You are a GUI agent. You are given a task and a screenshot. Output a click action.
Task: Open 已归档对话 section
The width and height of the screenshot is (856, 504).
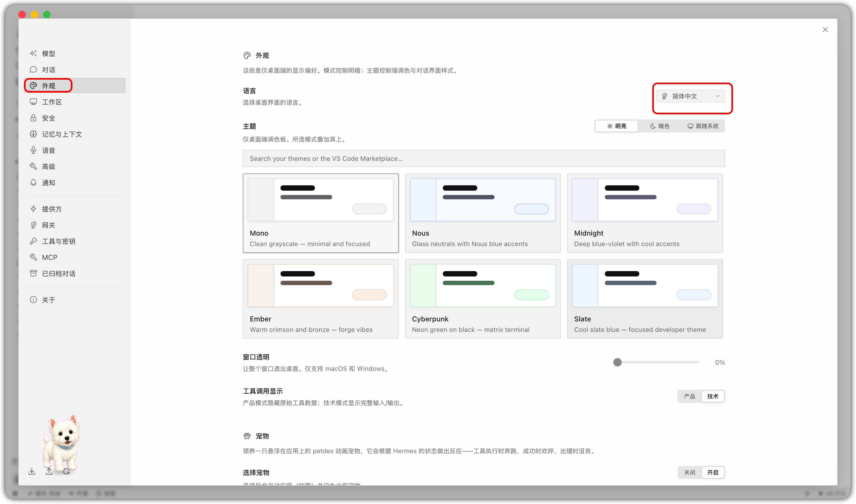(75, 274)
